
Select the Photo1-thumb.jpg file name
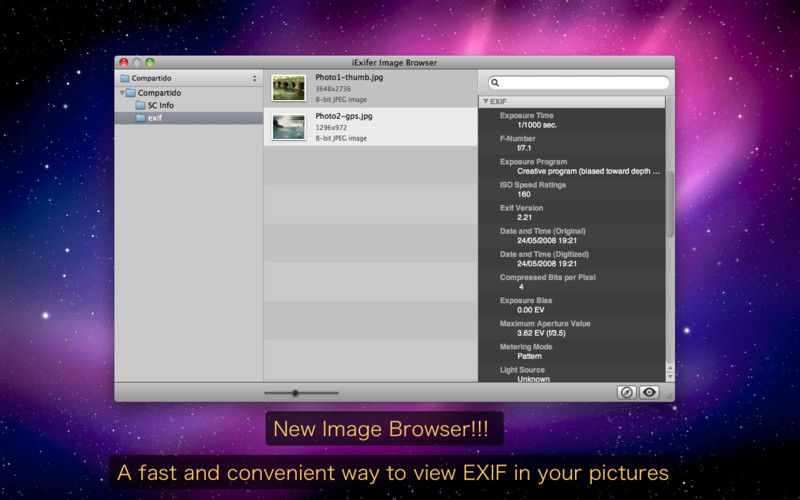point(349,78)
